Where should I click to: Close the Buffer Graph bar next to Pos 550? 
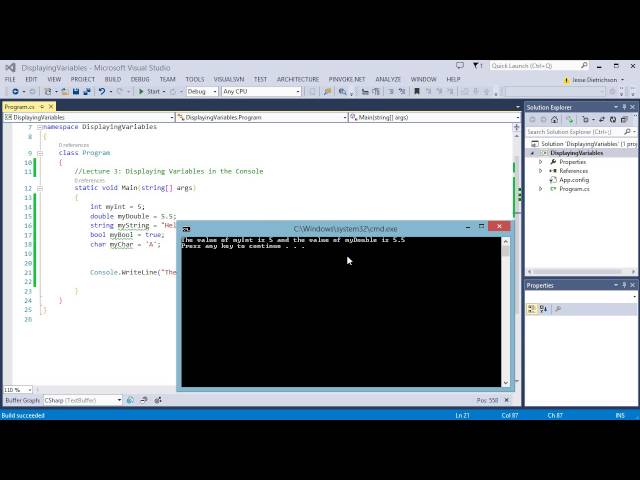point(507,400)
